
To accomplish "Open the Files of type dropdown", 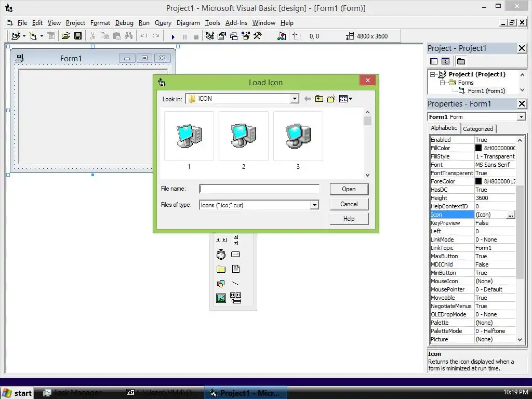I will [314, 205].
